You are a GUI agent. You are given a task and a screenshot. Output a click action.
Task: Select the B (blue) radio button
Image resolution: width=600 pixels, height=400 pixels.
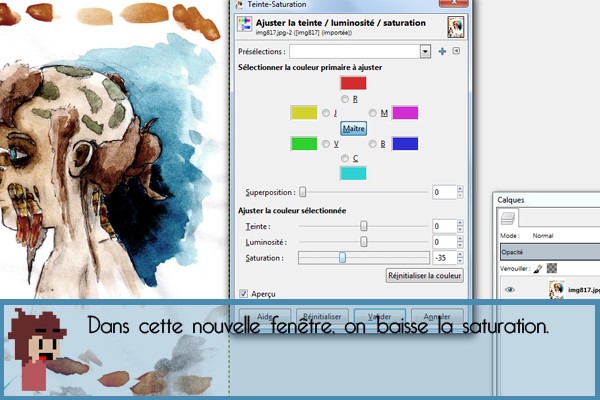372,144
